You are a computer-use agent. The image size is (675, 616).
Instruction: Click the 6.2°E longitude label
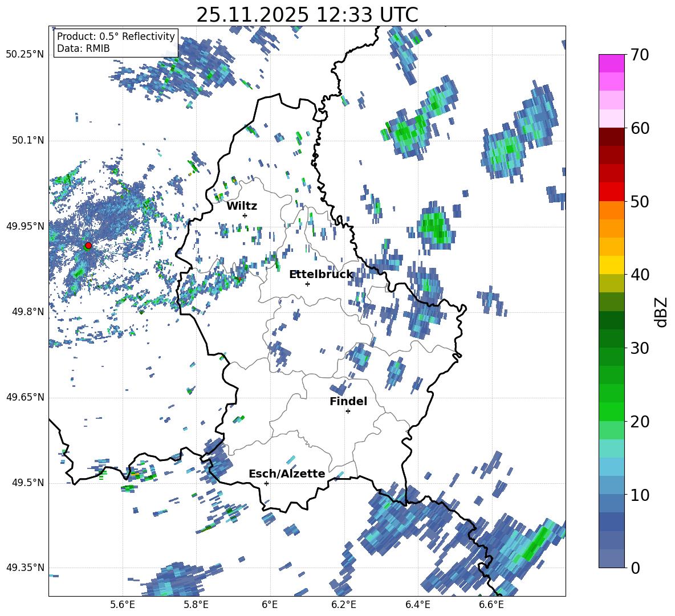tap(344, 605)
